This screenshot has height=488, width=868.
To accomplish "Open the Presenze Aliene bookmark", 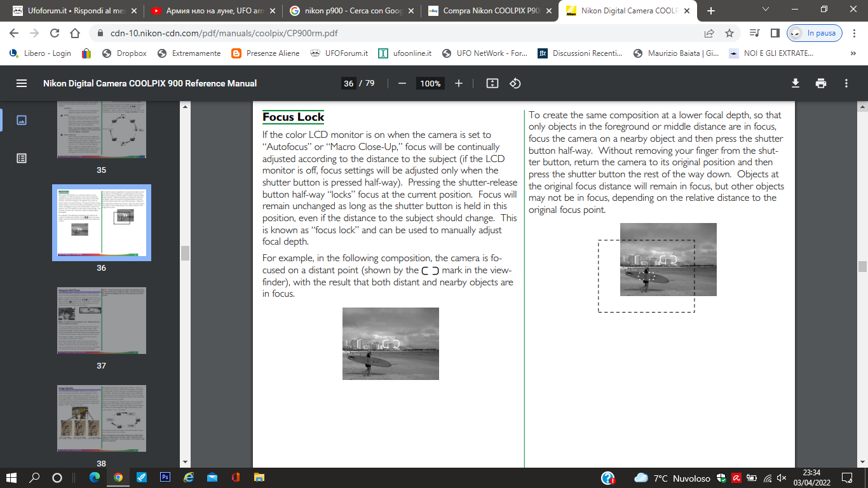I will click(x=266, y=53).
